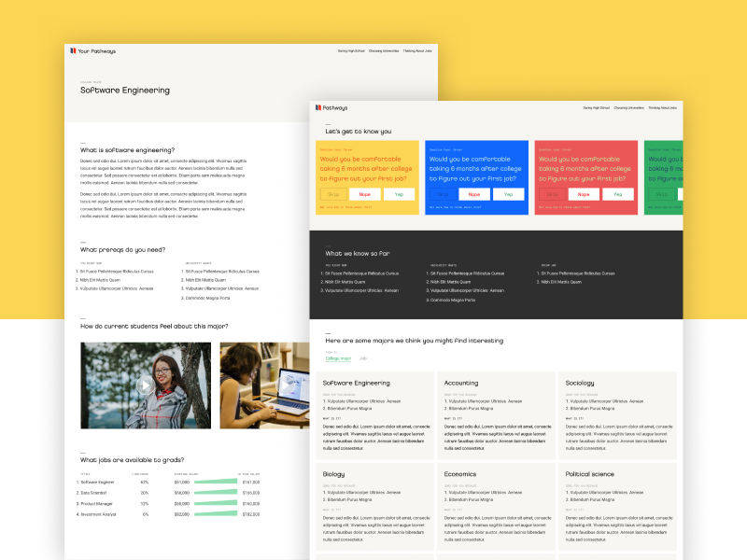Click the How do current students feel heading
Image resolution: width=747 pixels, height=560 pixels.
pos(154,326)
